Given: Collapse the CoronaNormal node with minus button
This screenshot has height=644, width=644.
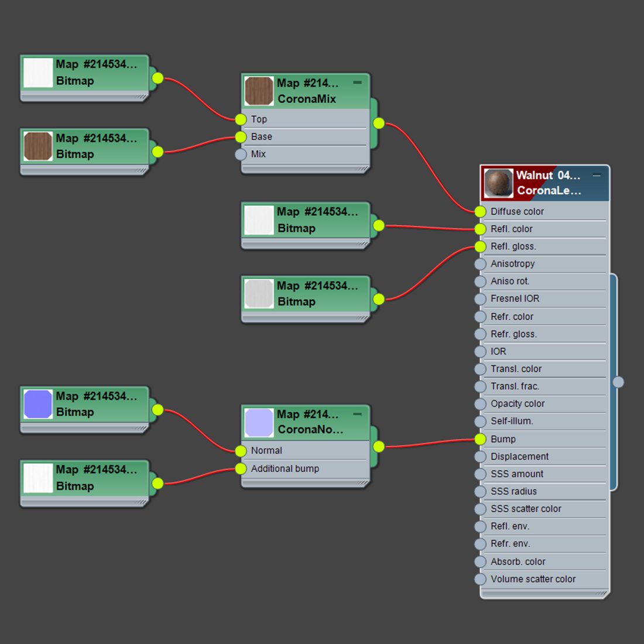Looking at the screenshot, I should coord(357,414).
